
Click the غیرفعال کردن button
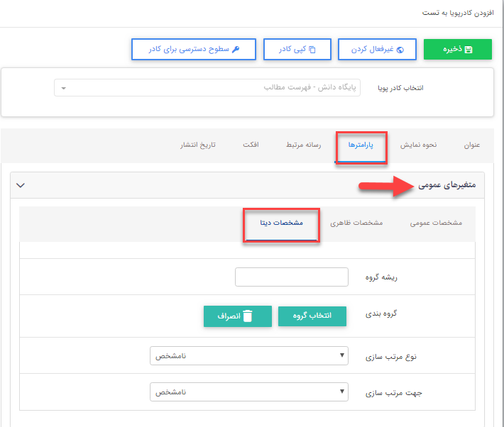tap(377, 49)
